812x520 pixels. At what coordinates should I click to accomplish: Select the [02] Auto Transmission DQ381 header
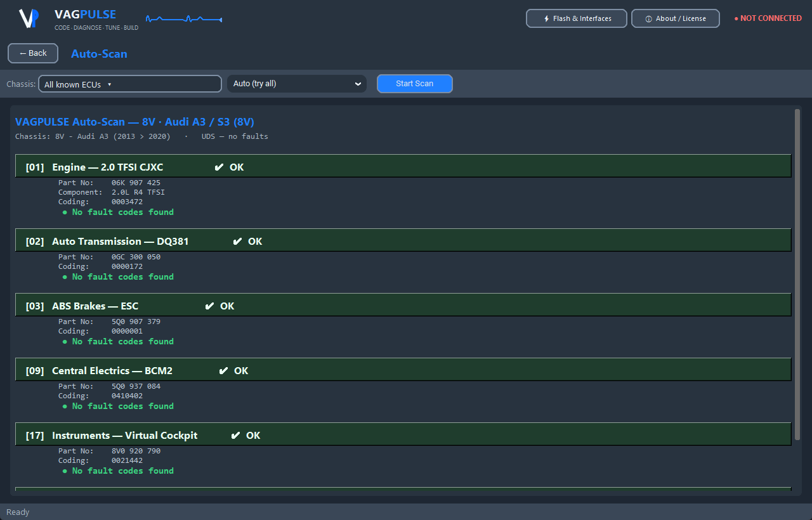coord(403,240)
